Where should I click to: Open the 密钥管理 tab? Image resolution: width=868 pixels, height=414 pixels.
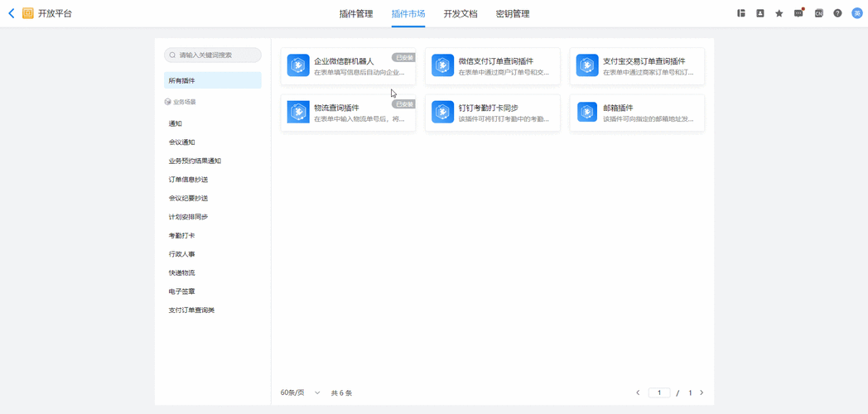tap(513, 14)
